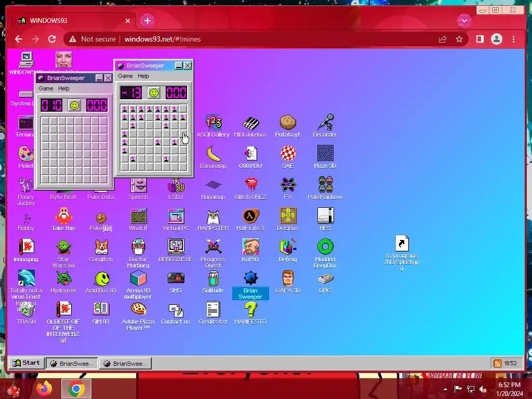Open Game menu in back BrianSweeper window

pos(46,88)
